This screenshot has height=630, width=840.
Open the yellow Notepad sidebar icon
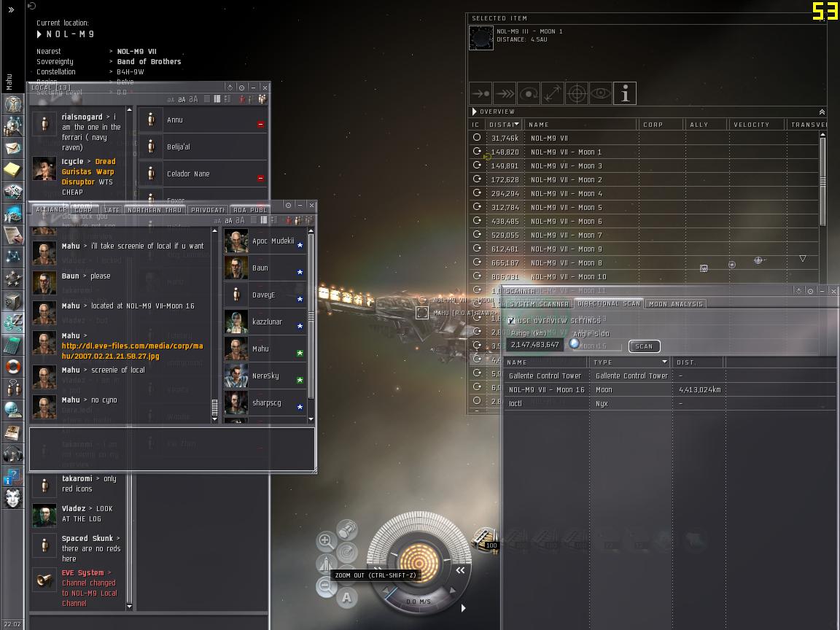click(x=13, y=170)
